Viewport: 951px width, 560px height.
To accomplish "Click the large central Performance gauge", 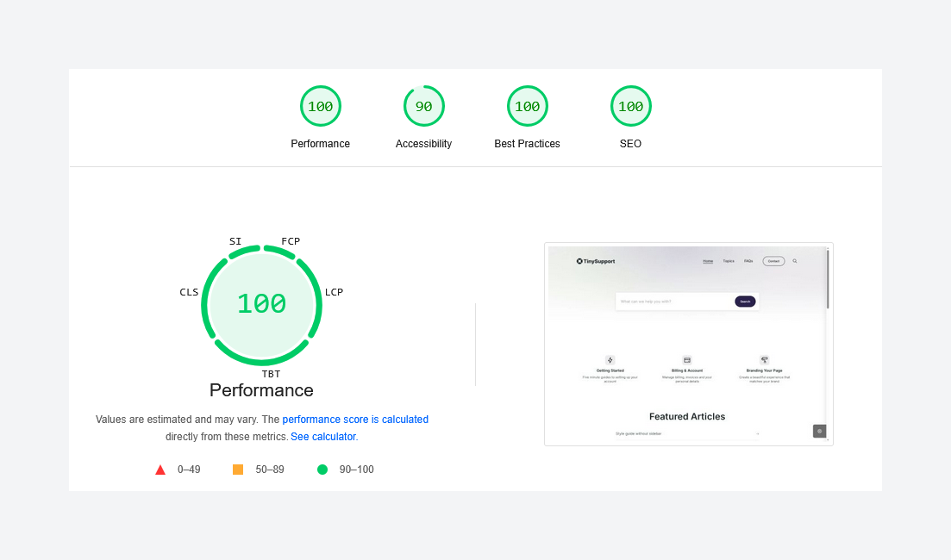I will coord(261,304).
